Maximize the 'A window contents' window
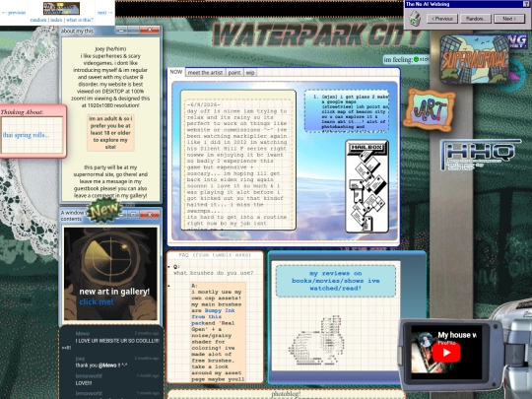 pyautogui.click(x=133, y=214)
